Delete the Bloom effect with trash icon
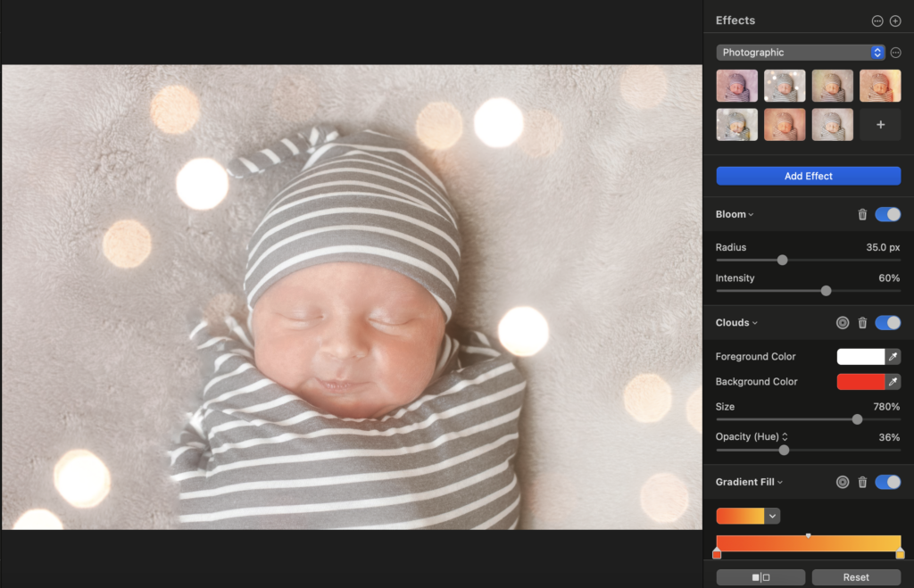Screen dimensions: 914x588 click(x=862, y=214)
